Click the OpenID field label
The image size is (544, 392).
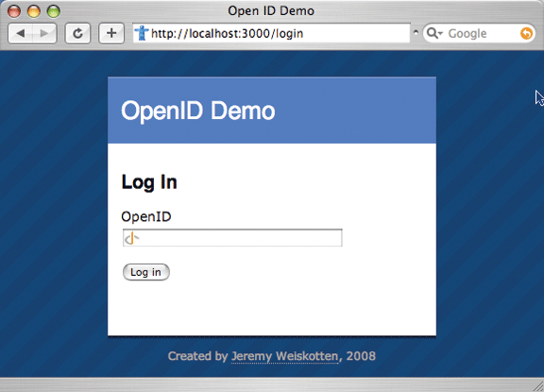pyautogui.click(x=146, y=216)
